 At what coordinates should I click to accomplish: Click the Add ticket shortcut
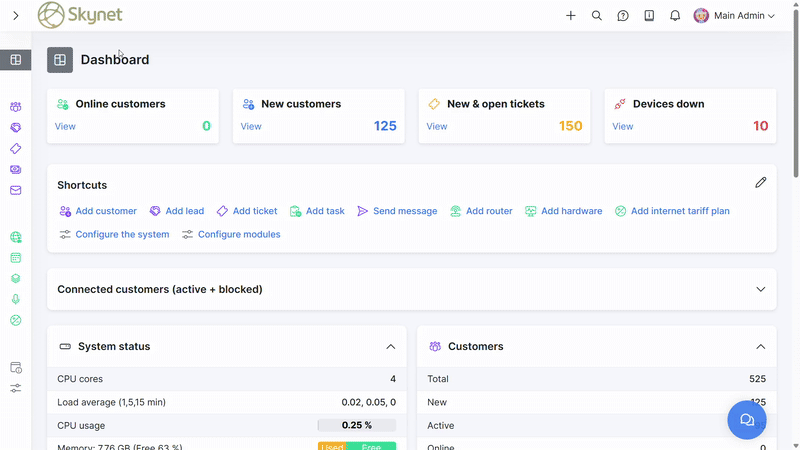click(247, 211)
